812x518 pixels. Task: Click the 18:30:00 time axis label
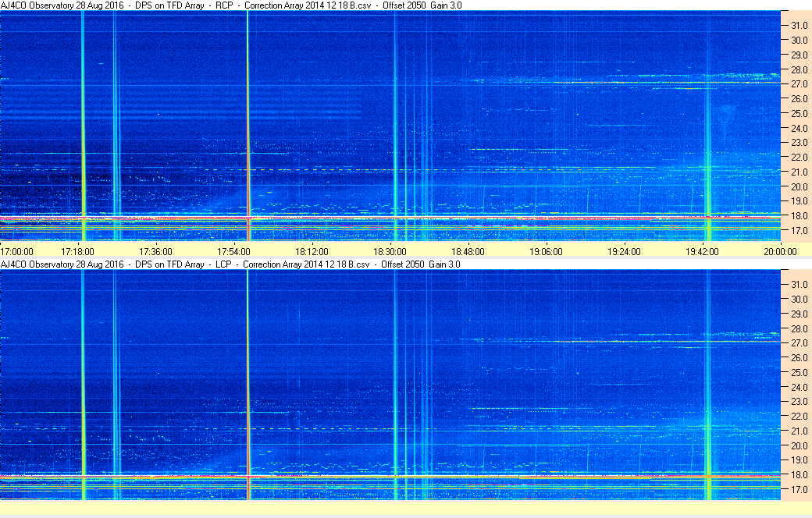(390, 251)
